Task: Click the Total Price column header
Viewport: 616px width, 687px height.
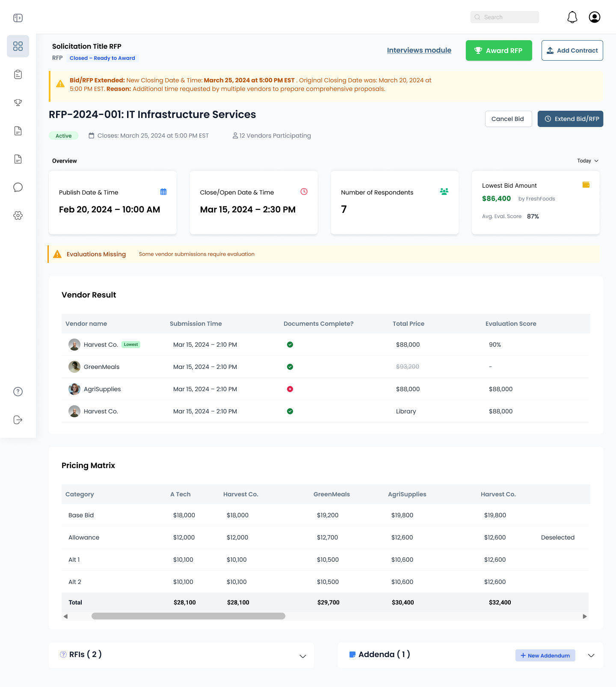Action: 409,324
